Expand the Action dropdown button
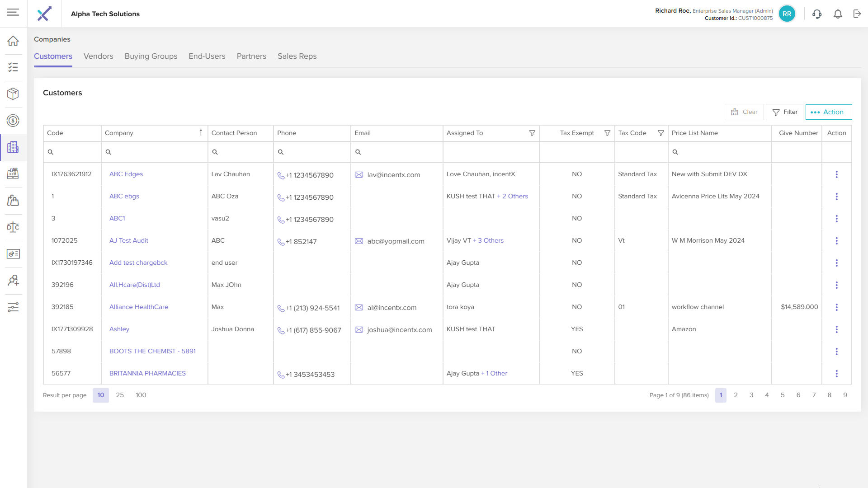The width and height of the screenshot is (868, 488). 828,112
